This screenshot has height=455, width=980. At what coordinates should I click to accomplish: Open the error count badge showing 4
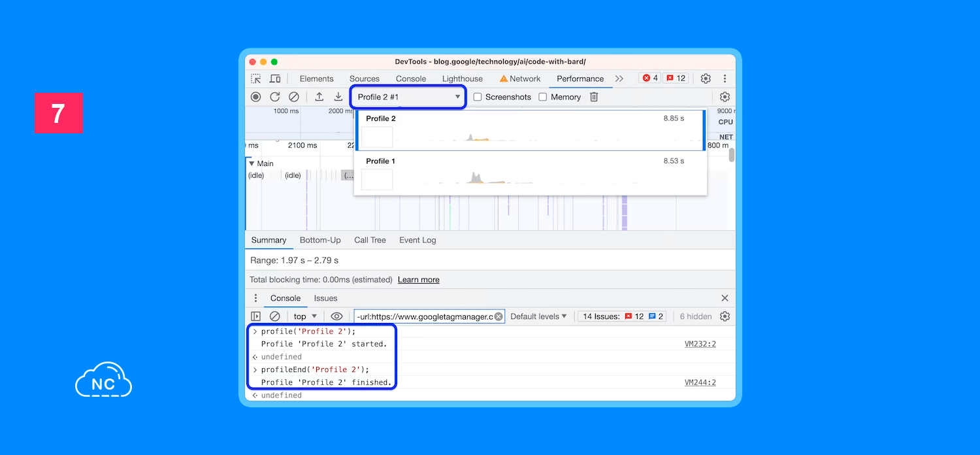click(x=649, y=78)
